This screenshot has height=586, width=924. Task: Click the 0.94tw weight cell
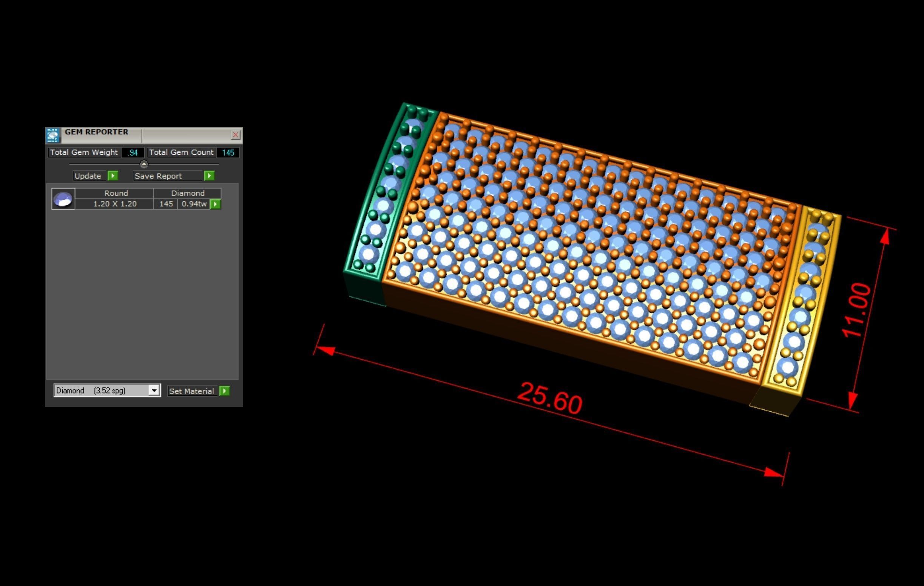click(x=194, y=204)
